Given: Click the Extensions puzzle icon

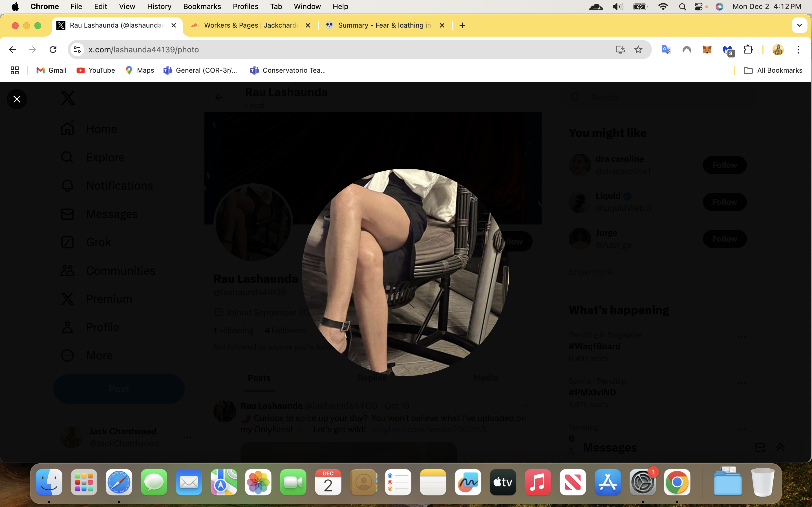Looking at the screenshot, I should (x=748, y=50).
